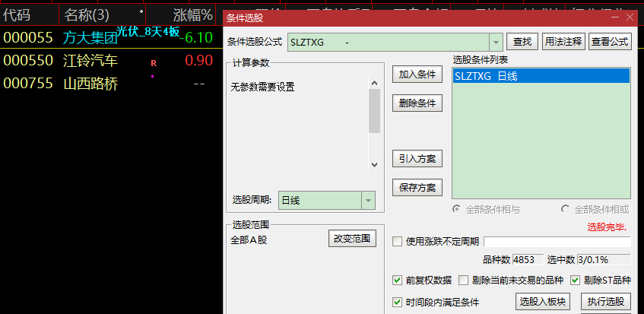Click 查看公式 to view formula
Image resolution: width=644 pixels, height=314 pixels.
[x=610, y=42]
